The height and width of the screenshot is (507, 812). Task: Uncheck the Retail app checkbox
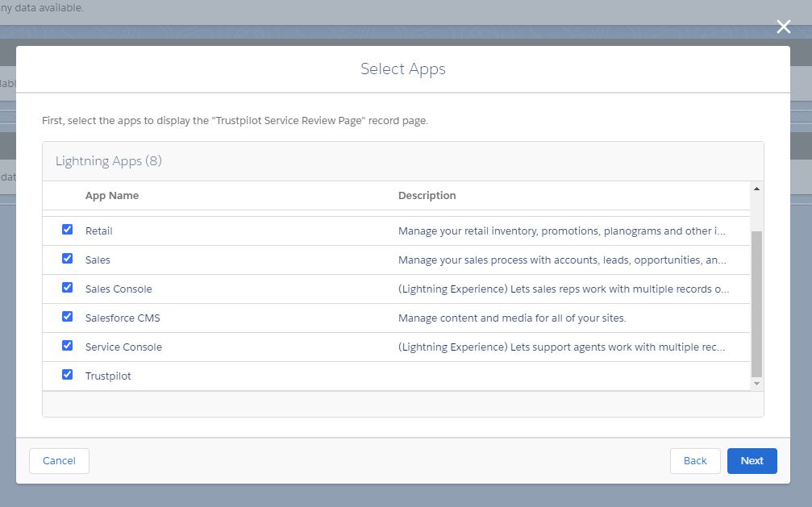(67, 229)
